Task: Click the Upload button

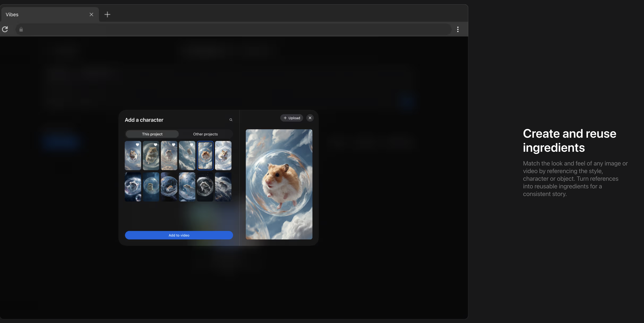Action: tap(291, 118)
